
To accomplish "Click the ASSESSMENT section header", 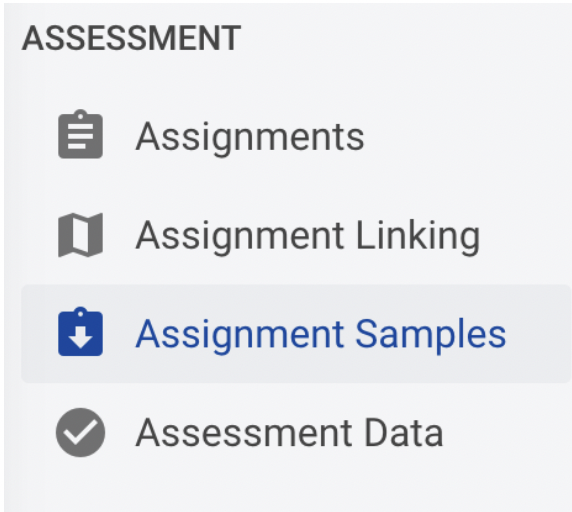I will (131, 38).
